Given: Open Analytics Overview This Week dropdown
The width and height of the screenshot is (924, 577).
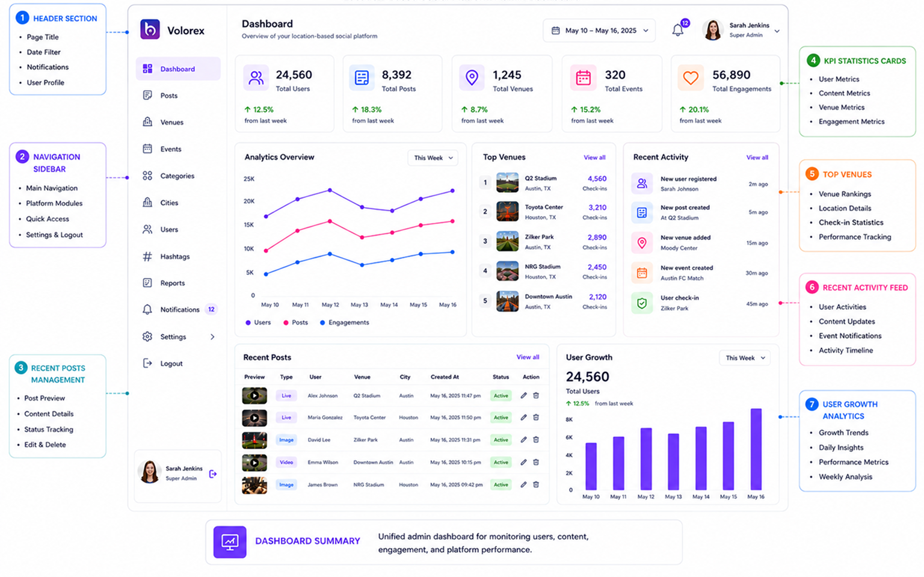Looking at the screenshot, I should pyautogui.click(x=433, y=158).
